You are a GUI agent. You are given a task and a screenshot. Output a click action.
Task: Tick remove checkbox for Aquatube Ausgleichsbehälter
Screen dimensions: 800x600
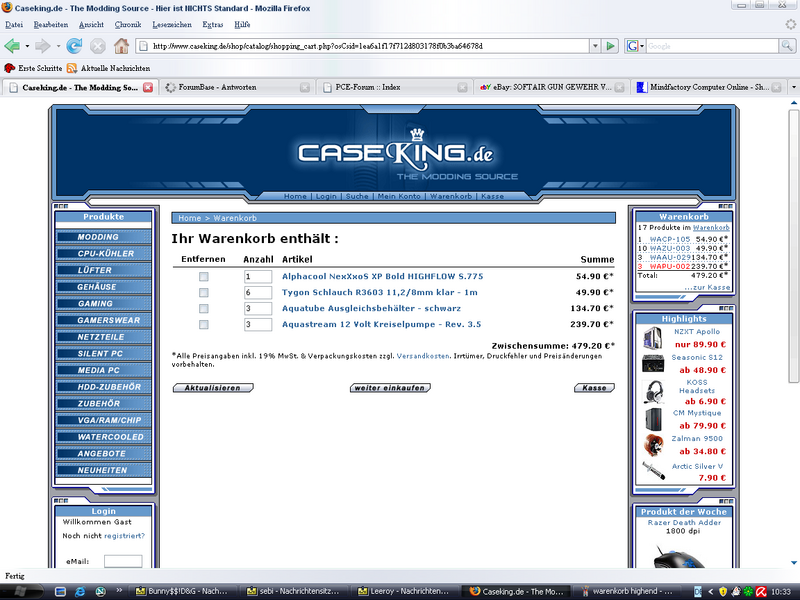pos(204,309)
